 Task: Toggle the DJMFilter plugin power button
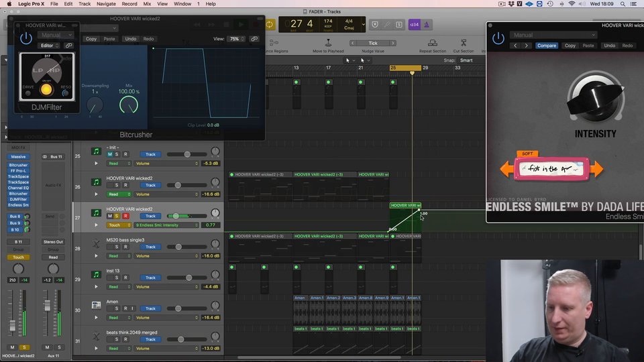pyautogui.click(x=26, y=39)
